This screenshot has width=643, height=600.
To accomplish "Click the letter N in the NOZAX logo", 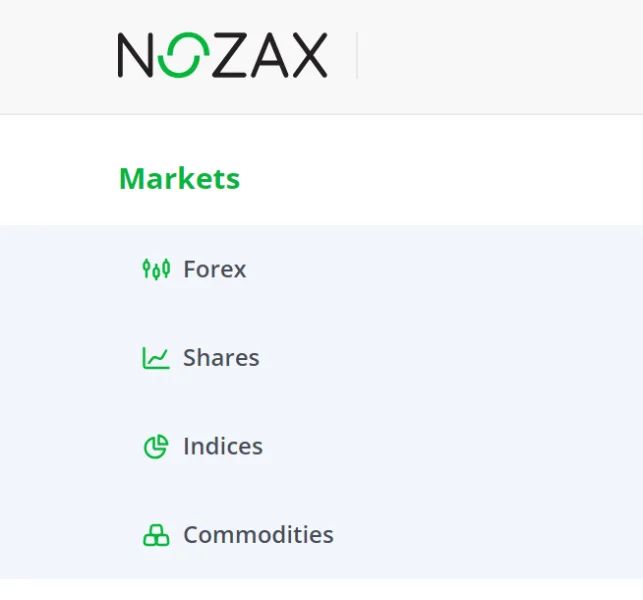I will point(136,55).
